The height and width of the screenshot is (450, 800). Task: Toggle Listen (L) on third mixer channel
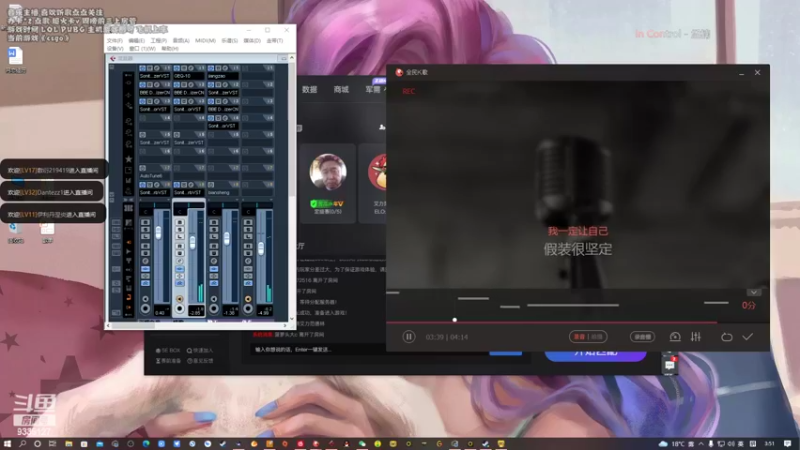coord(214,237)
